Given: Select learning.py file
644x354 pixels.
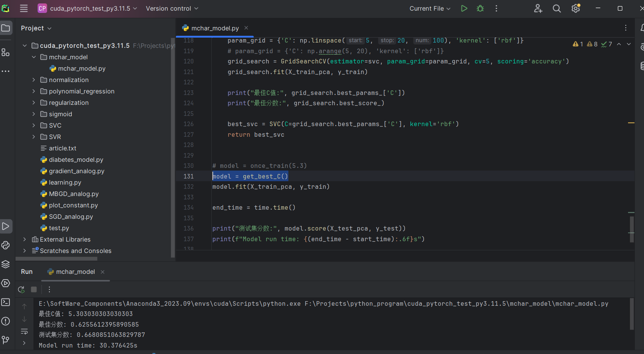Looking at the screenshot, I should pos(61,182).
